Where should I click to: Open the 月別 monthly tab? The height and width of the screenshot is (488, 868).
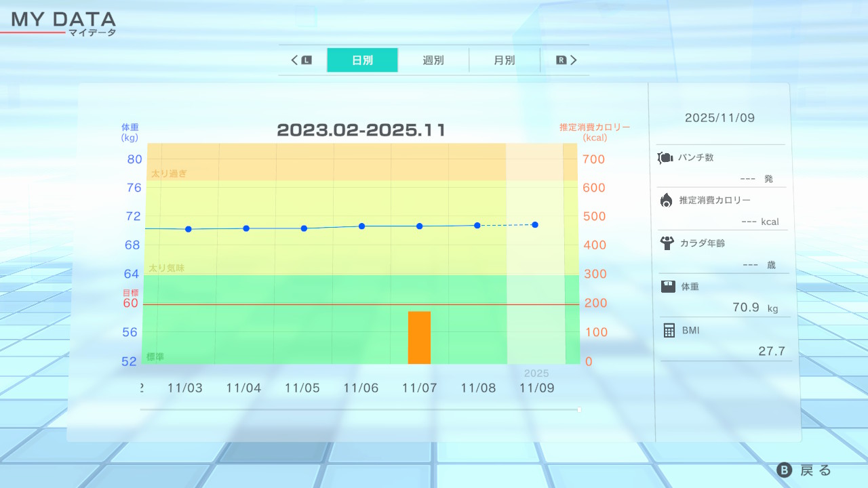504,60
